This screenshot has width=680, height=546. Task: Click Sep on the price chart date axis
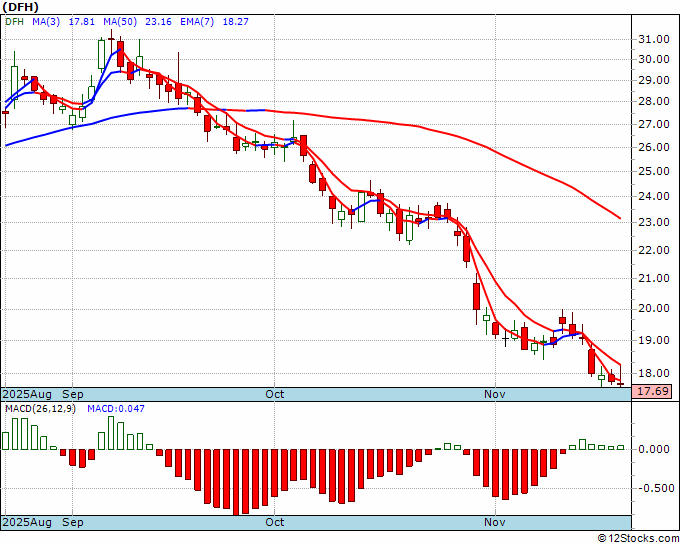tap(73, 394)
